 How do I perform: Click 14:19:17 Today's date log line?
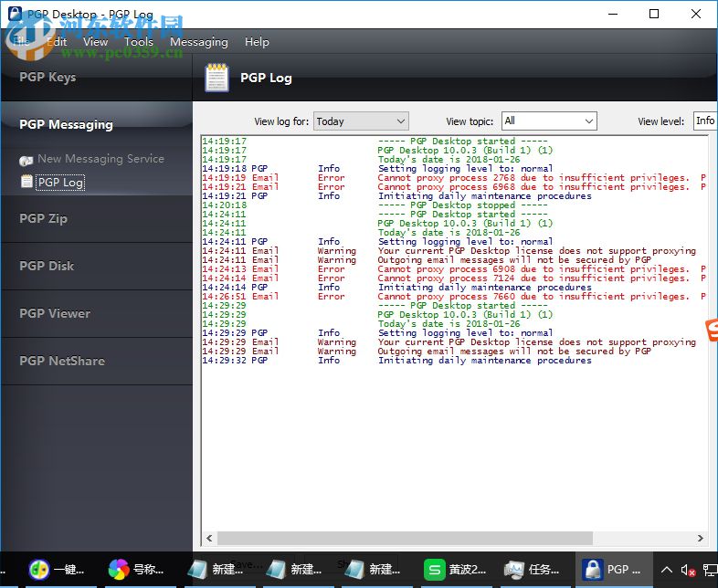(361, 159)
